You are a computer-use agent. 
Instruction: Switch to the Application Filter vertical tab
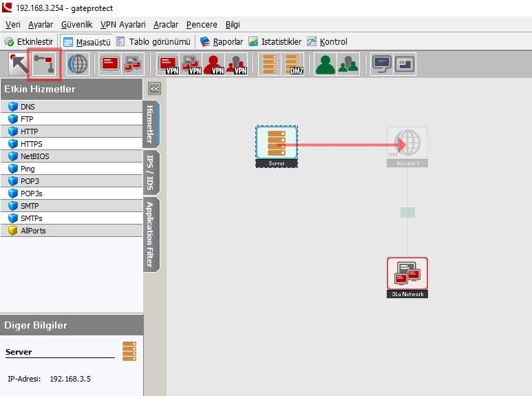(151, 234)
